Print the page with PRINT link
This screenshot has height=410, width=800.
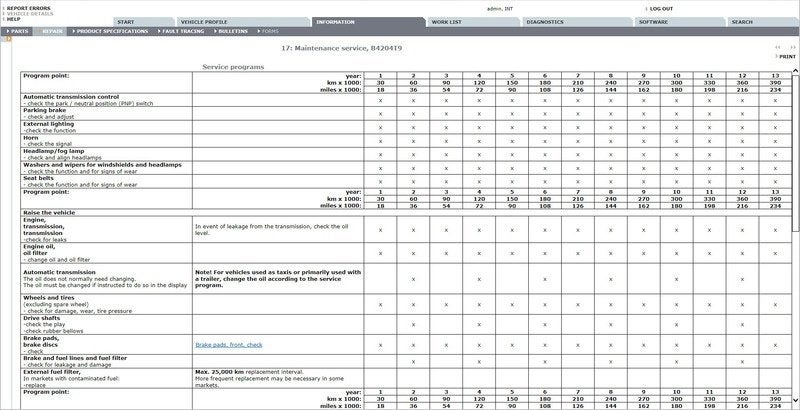[x=787, y=57]
